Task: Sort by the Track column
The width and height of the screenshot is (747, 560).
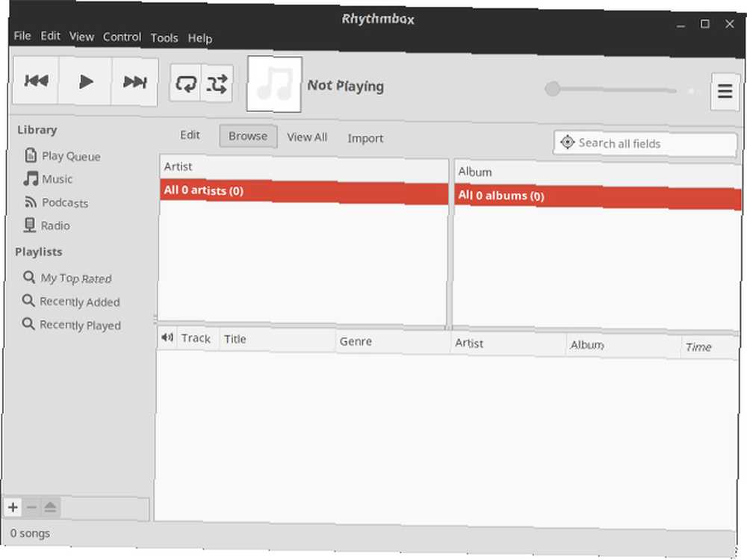Action: 198,338
